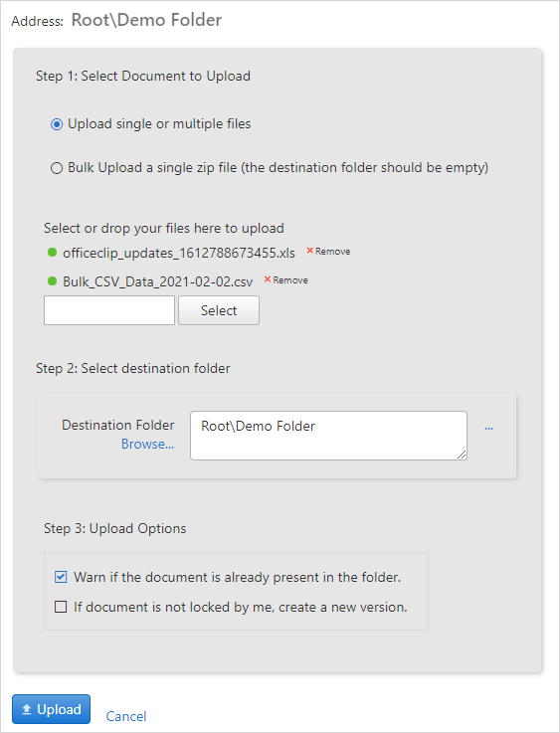Remove Bulk_CSV_Data_2021-02-02.csv via Remove label

pos(290,280)
